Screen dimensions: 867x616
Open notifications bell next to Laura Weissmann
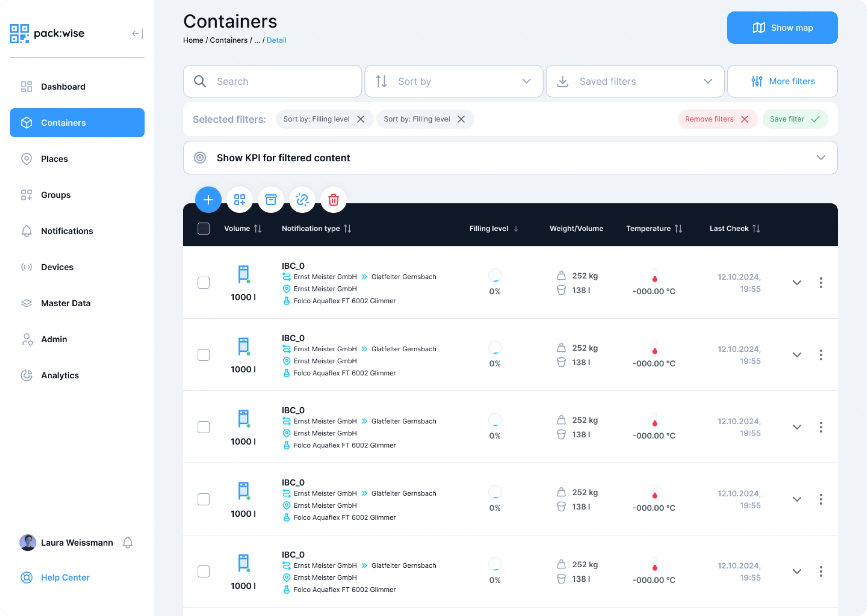[128, 543]
